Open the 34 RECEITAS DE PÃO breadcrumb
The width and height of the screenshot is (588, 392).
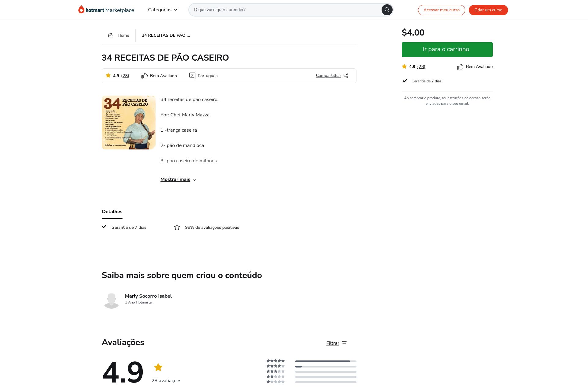(x=166, y=35)
